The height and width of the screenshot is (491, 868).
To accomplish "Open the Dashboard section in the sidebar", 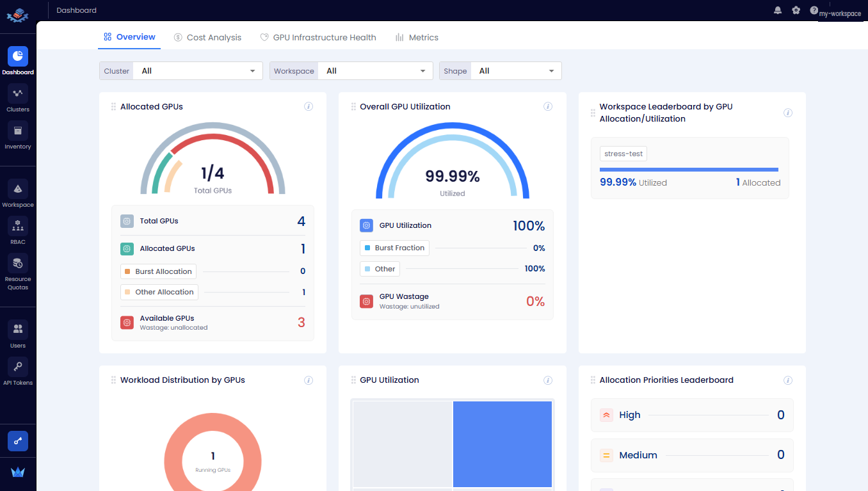I will 18,61.
